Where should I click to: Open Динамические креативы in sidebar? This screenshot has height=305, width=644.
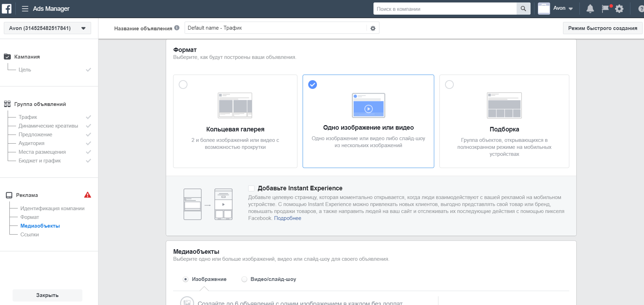[49, 126]
